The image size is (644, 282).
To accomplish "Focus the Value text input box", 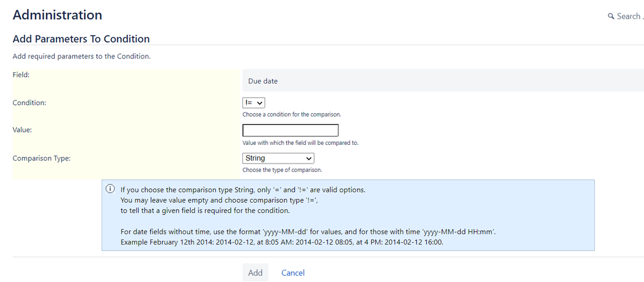I will tap(290, 131).
